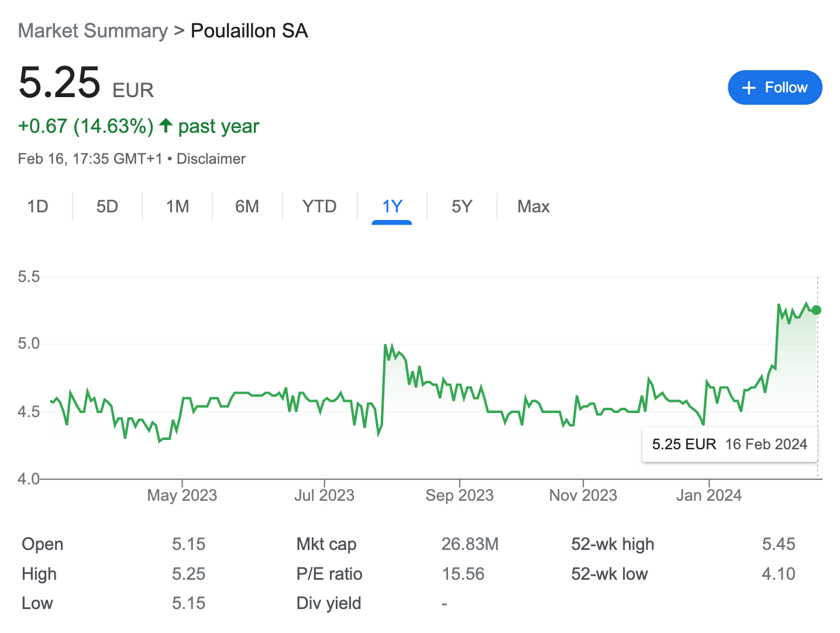
Task: Click the Open value 5.15
Action: pos(188,544)
